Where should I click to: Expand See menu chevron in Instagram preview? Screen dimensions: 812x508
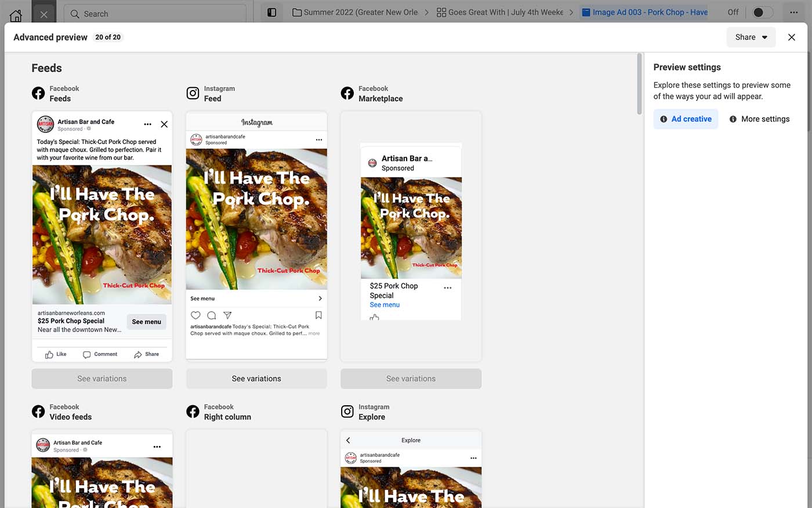[x=320, y=298]
